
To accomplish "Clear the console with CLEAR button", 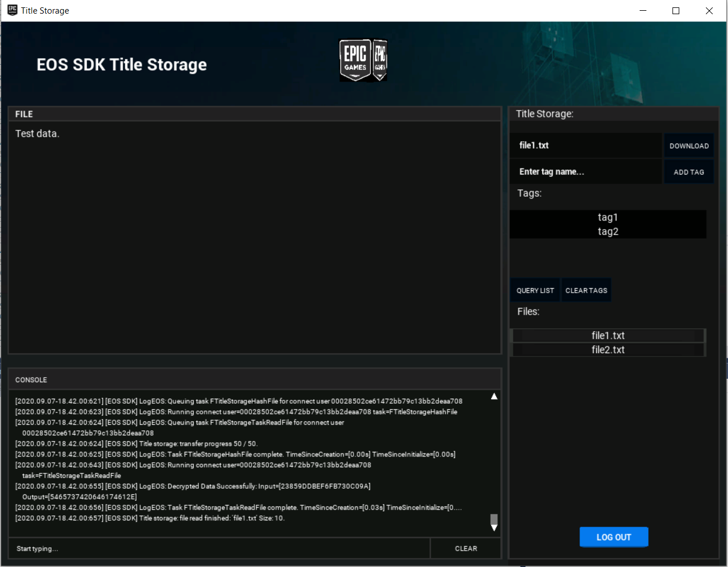I will (x=466, y=548).
